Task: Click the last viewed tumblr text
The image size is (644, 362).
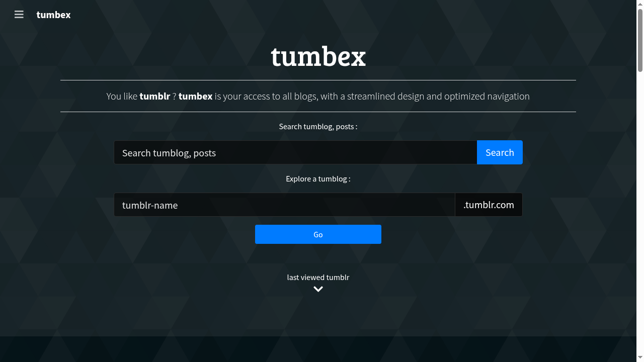Action: tap(318, 277)
